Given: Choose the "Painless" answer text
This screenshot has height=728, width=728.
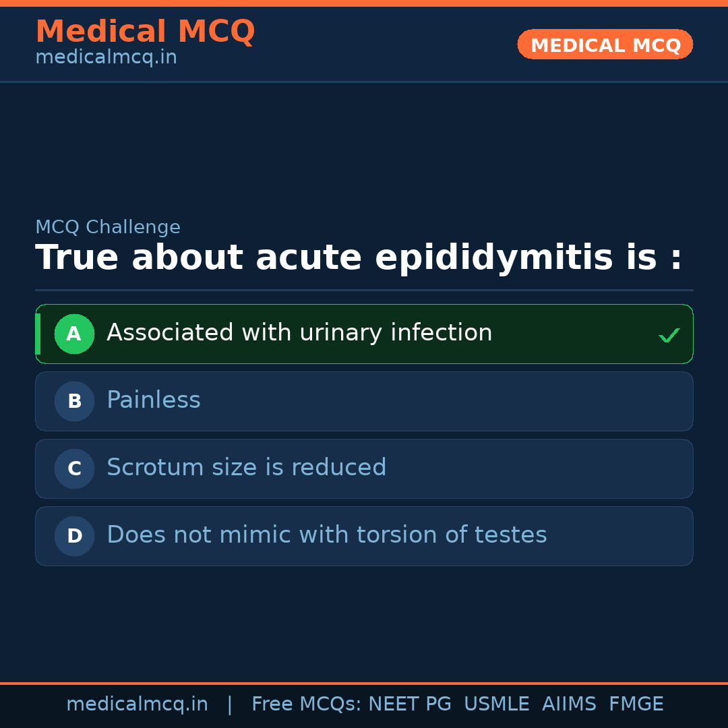Looking at the screenshot, I should coord(154,400).
